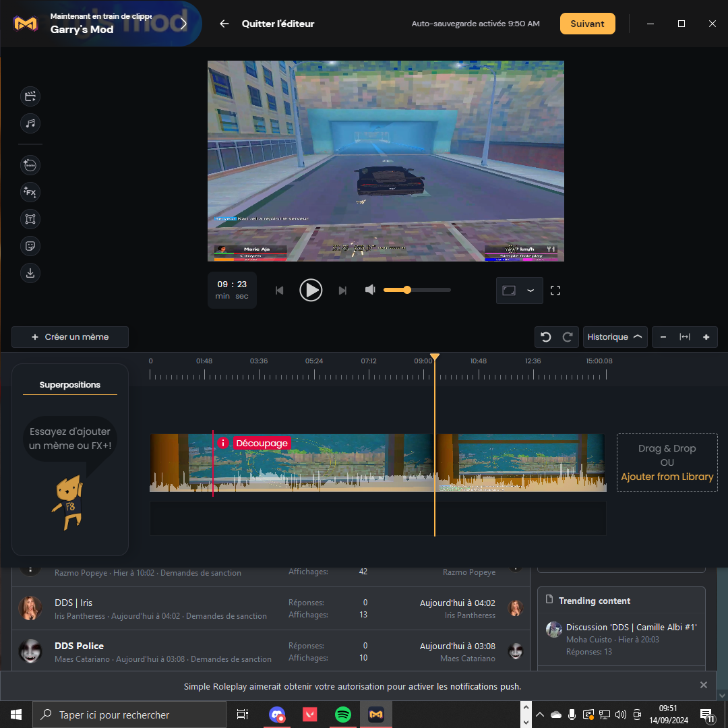728x728 pixels.
Task: Click Ajouter from Library link
Action: (x=667, y=477)
